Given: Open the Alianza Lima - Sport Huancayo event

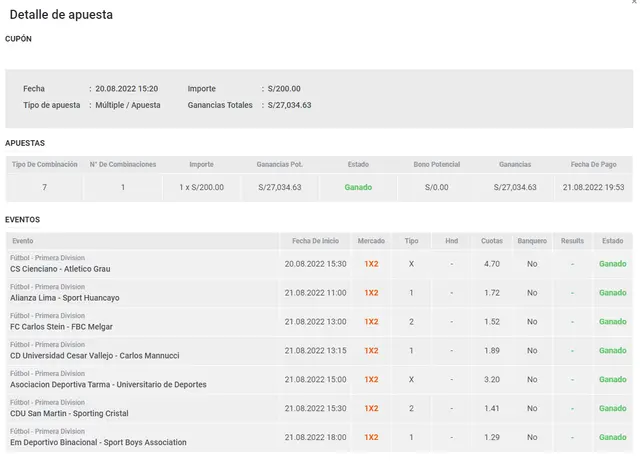Looking at the screenshot, I should tap(65, 298).
